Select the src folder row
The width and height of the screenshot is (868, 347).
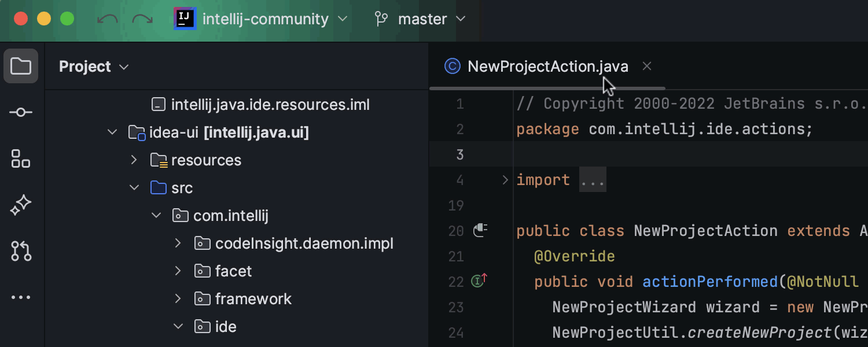pos(237,188)
